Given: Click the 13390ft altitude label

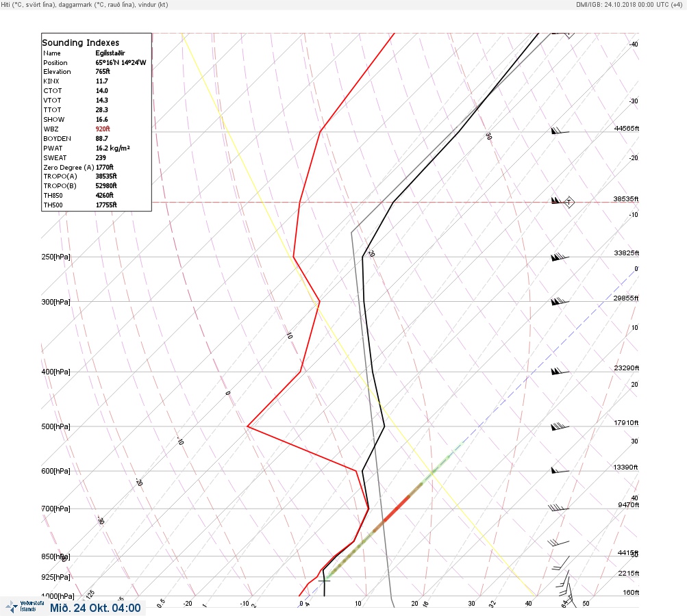Looking at the screenshot, I should coord(625,467).
